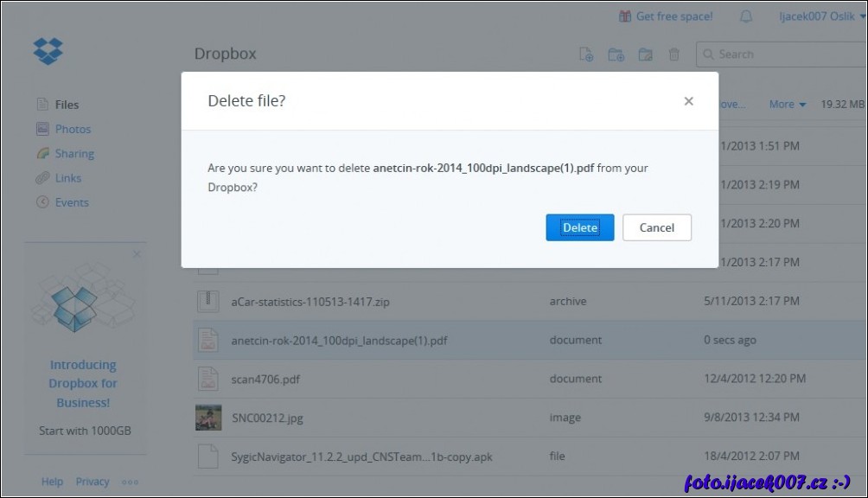Click the new folder toolbar icon
The width and height of the screenshot is (868, 498).
pyautogui.click(x=616, y=54)
